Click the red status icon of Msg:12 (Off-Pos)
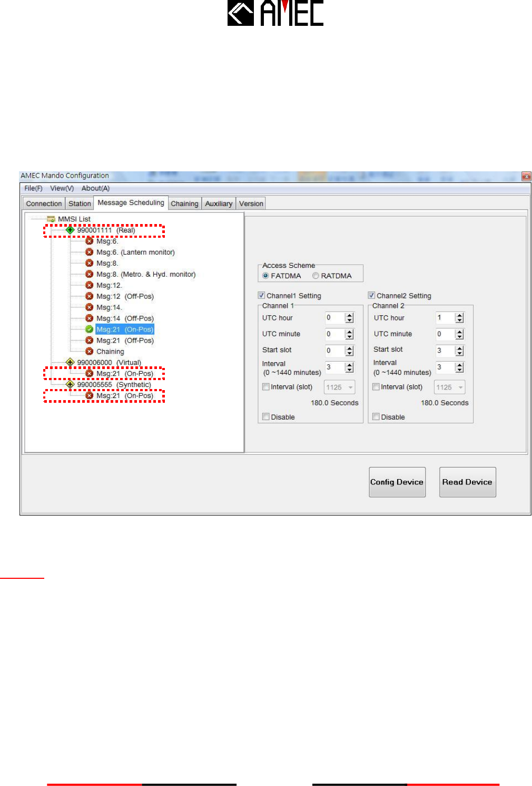The width and height of the screenshot is (532, 786). [90, 296]
